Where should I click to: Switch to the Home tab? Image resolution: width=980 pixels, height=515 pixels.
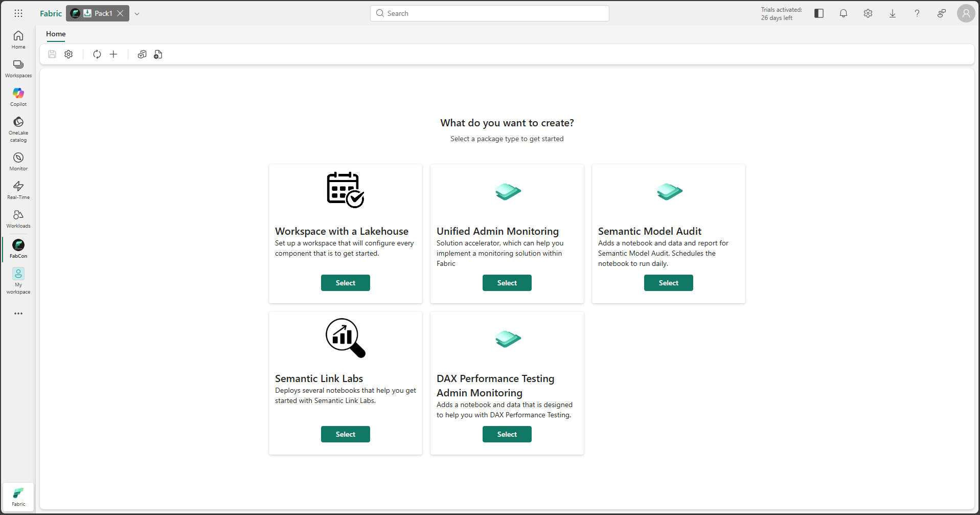55,34
